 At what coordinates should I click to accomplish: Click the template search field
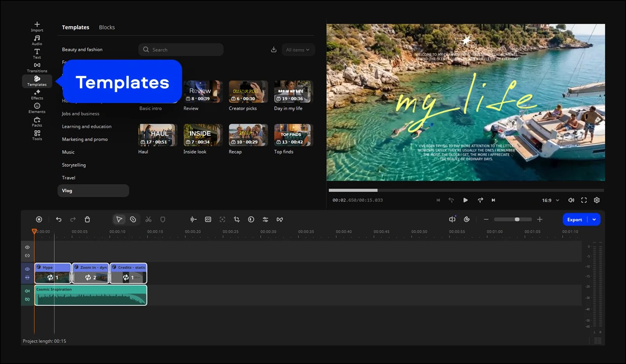181,50
